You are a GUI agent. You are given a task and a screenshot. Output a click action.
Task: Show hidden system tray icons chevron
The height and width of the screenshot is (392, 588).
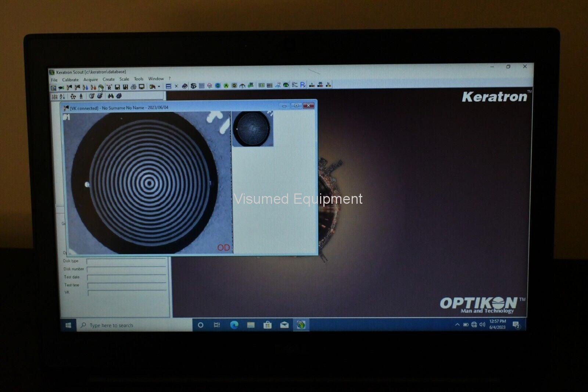(x=457, y=325)
